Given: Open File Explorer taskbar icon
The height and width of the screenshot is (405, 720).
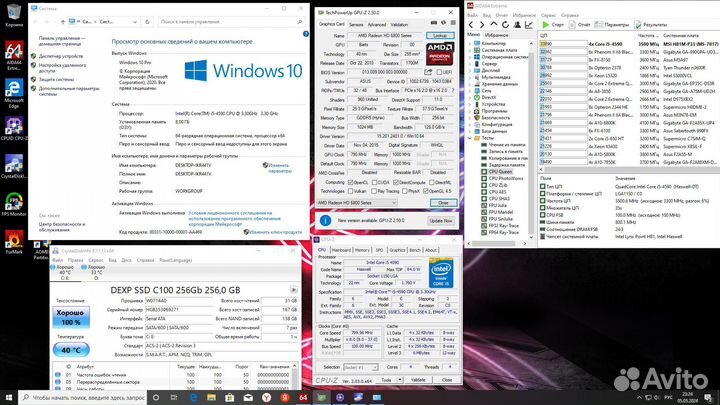Looking at the screenshot, I should (211, 397).
